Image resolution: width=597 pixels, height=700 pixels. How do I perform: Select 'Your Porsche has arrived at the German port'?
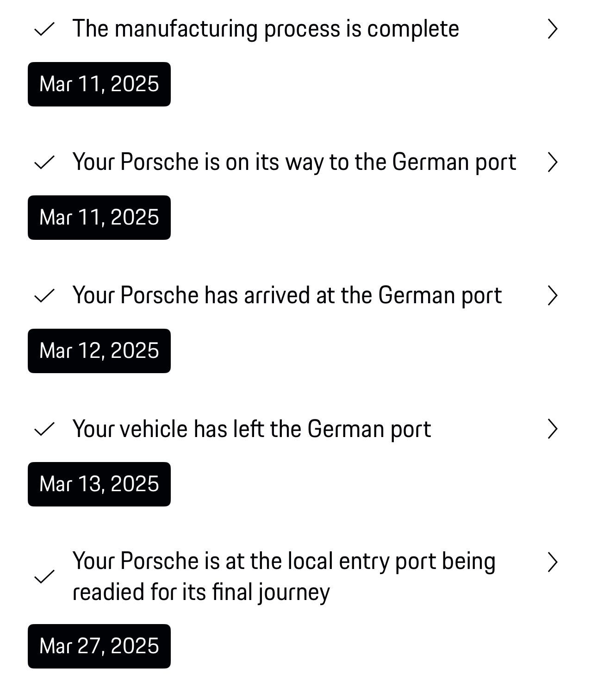pyautogui.click(x=287, y=296)
